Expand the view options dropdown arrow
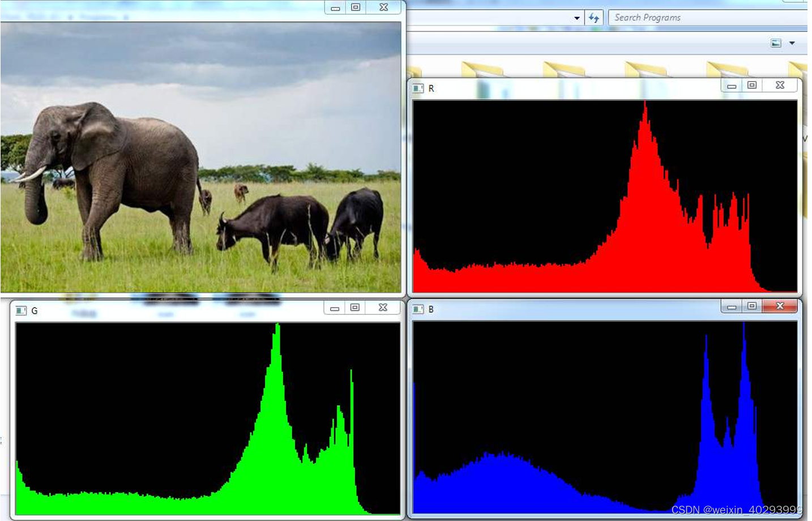Screen dimensions: 812x521 (792, 43)
